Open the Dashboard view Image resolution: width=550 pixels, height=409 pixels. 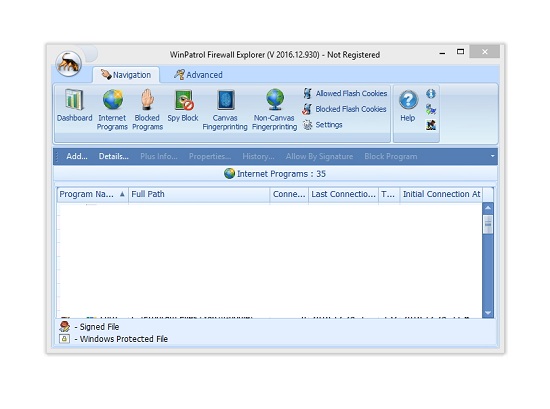pyautogui.click(x=74, y=106)
